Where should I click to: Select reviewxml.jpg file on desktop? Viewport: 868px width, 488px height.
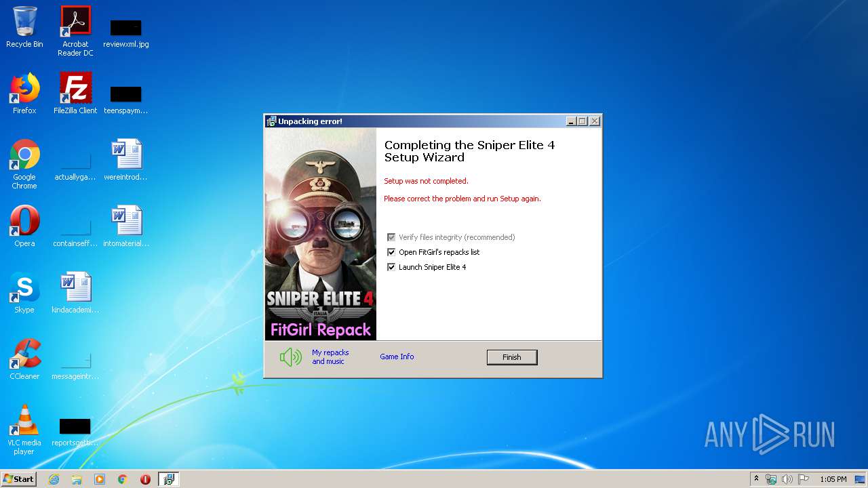pyautogui.click(x=126, y=33)
